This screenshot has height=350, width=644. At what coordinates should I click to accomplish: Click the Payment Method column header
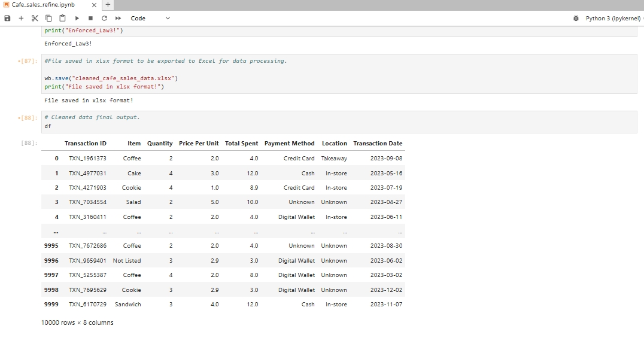[x=290, y=144]
